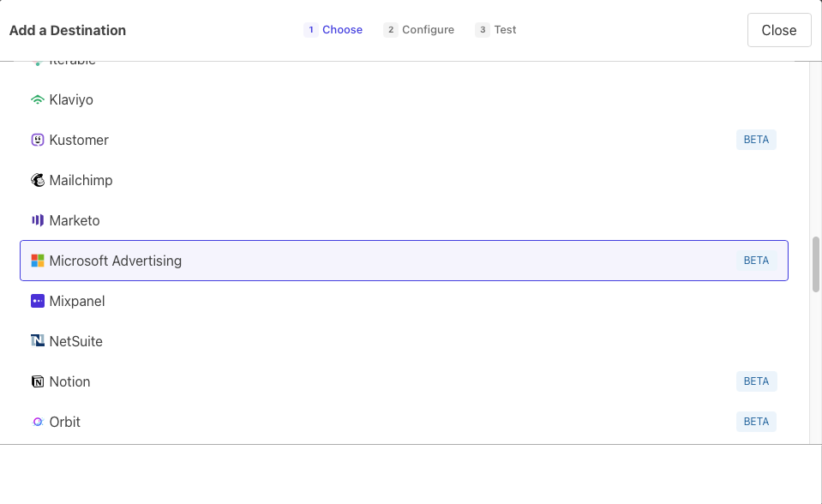Go to the Choose step tab
The width and height of the screenshot is (822, 504).
click(x=334, y=30)
